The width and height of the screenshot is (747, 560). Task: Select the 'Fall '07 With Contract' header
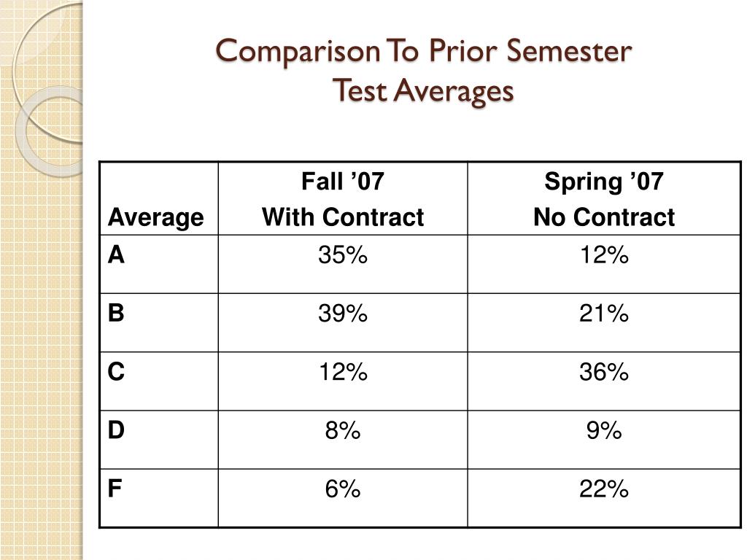point(343,198)
